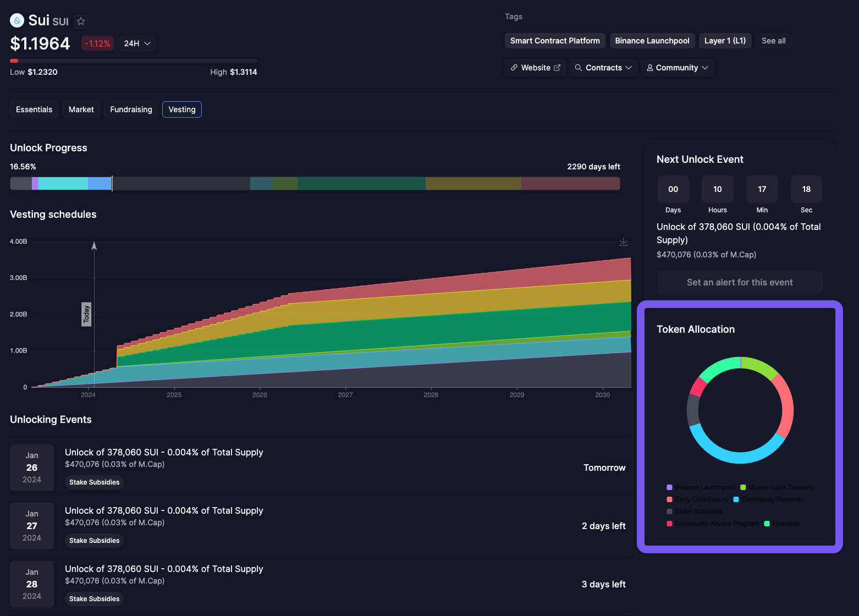
Task: Toggle Binance Launchpool legend entry
Action: pyautogui.click(x=701, y=487)
